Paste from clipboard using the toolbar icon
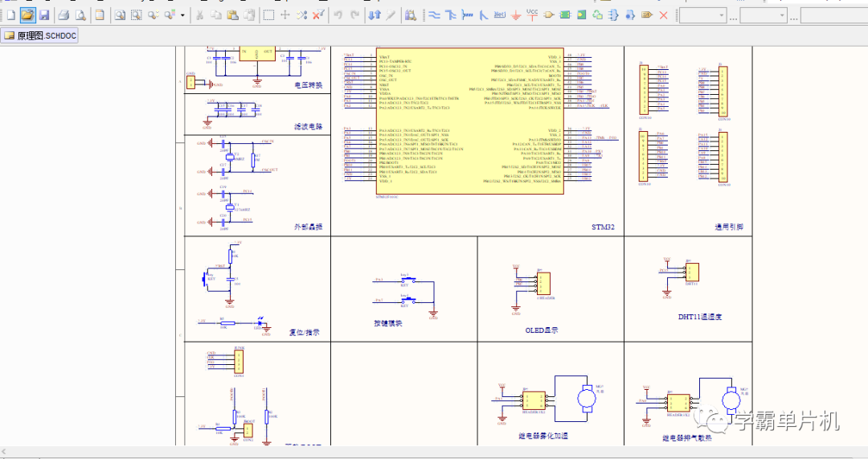868x459 pixels. 233,15
